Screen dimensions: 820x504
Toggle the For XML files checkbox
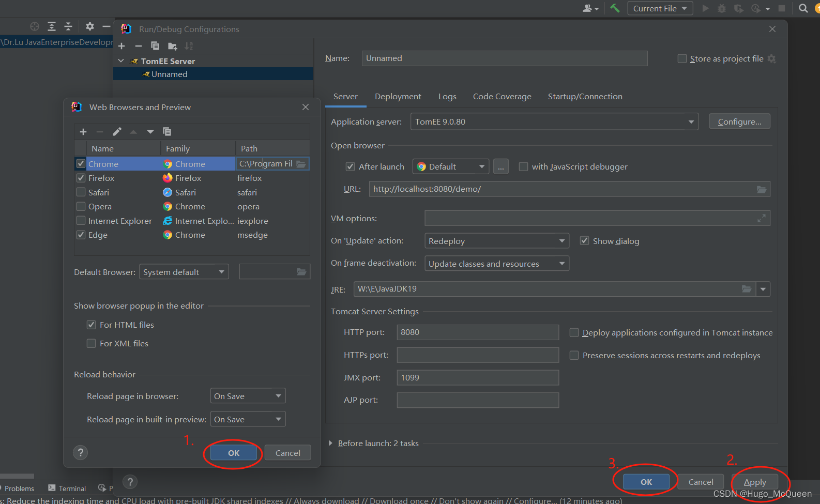(x=91, y=343)
